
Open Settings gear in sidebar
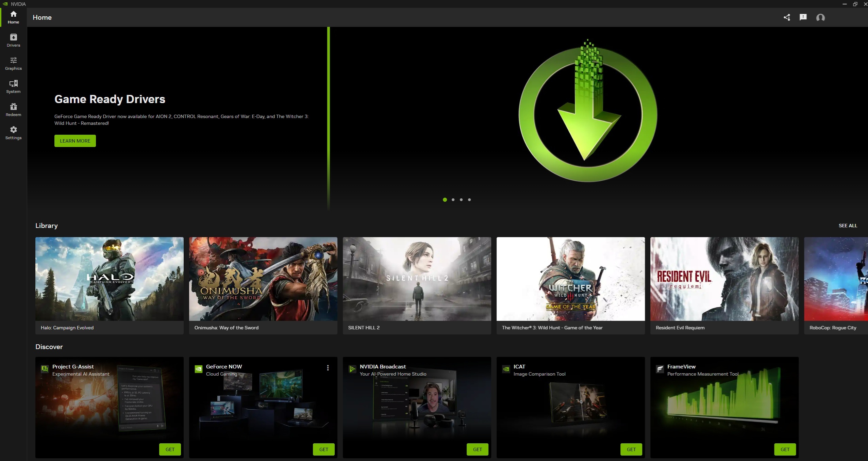point(13,133)
